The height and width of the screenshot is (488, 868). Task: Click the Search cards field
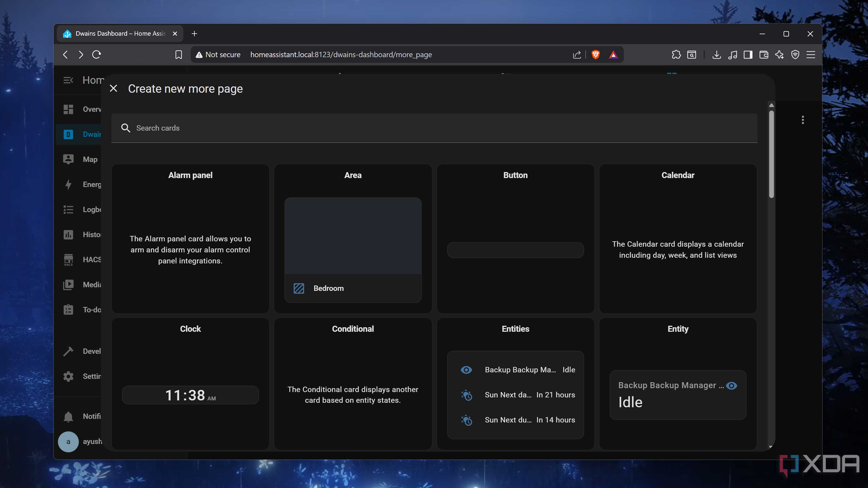click(x=434, y=128)
